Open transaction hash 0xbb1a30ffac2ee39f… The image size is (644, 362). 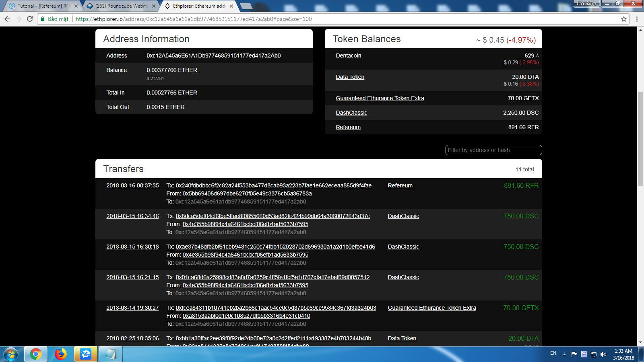(273, 338)
